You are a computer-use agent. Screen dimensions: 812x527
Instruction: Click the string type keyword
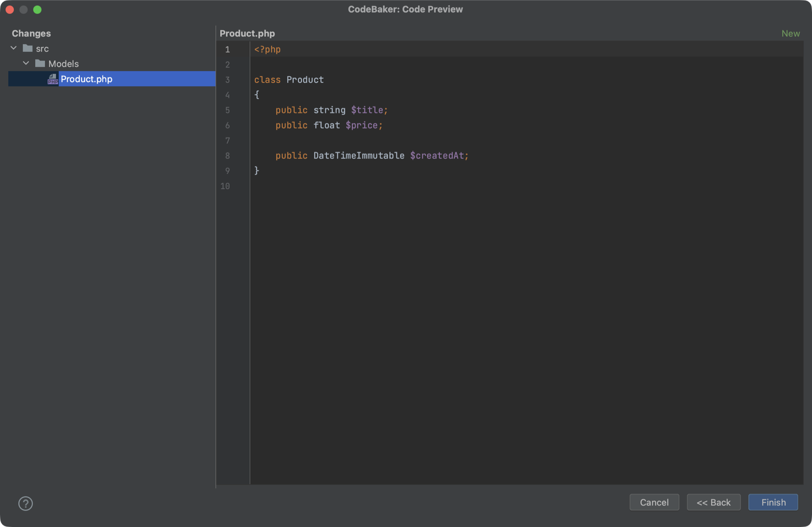coord(329,110)
